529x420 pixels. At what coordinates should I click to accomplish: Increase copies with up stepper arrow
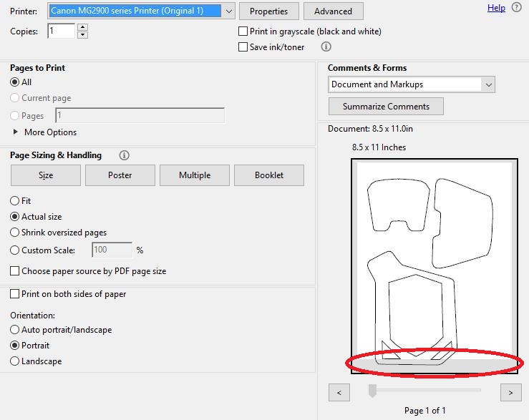82,28
